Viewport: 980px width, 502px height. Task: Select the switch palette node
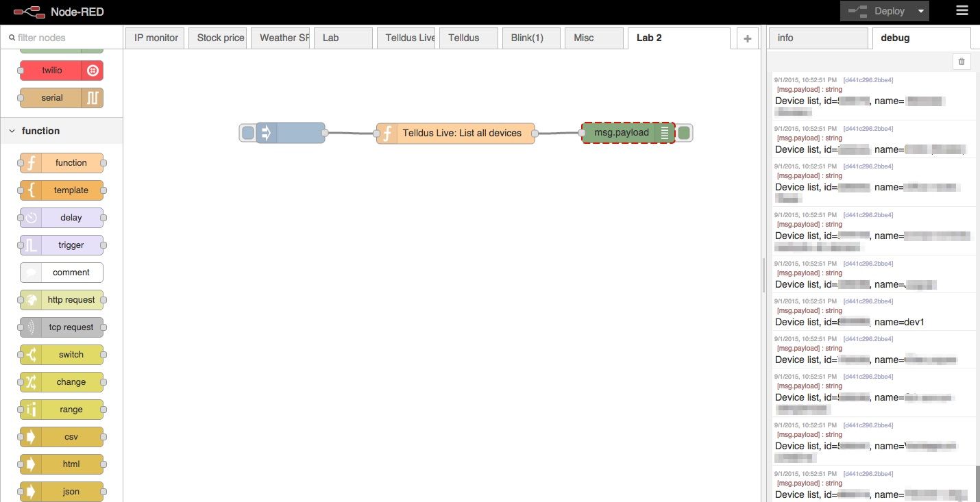click(x=62, y=355)
